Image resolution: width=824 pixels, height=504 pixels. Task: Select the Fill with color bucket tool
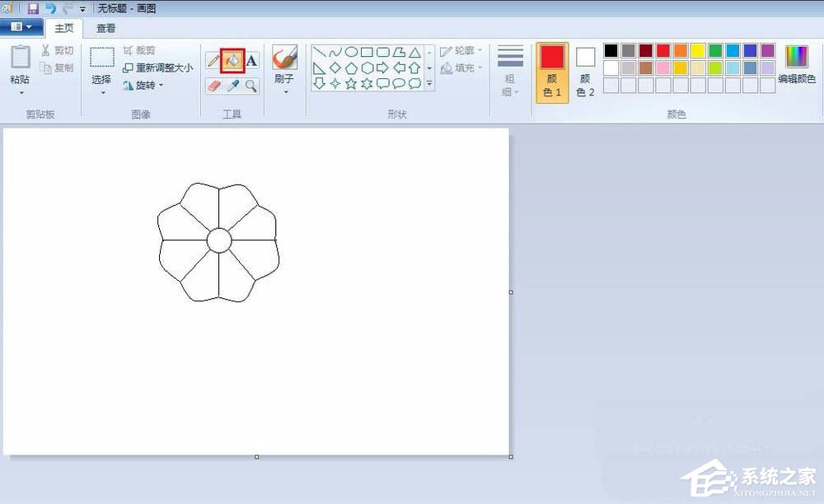tap(232, 60)
